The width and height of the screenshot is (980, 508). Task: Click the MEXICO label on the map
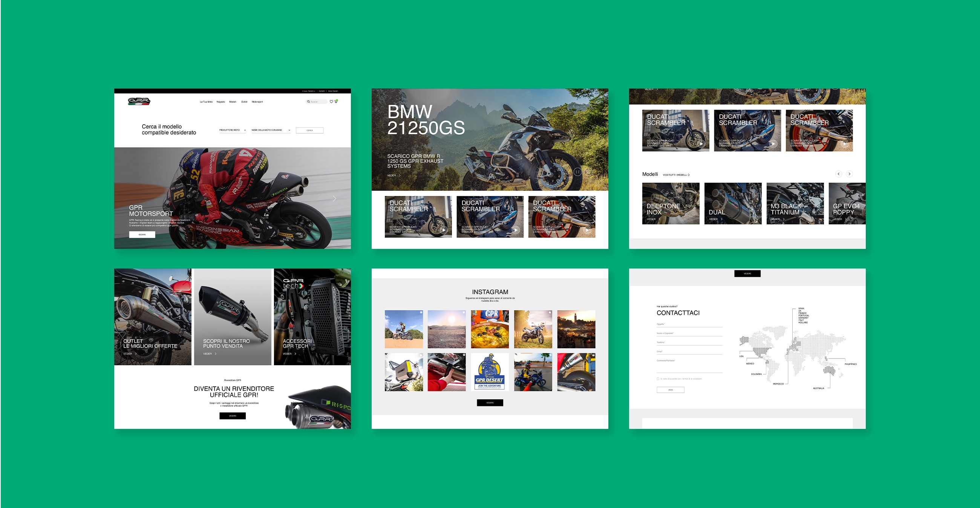[x=750, y=364]
